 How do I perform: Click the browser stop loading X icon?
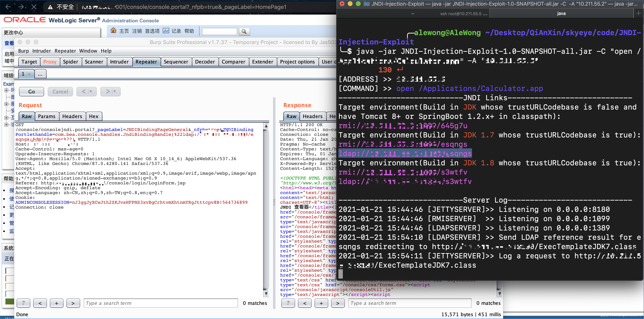(x=34, y=7)
